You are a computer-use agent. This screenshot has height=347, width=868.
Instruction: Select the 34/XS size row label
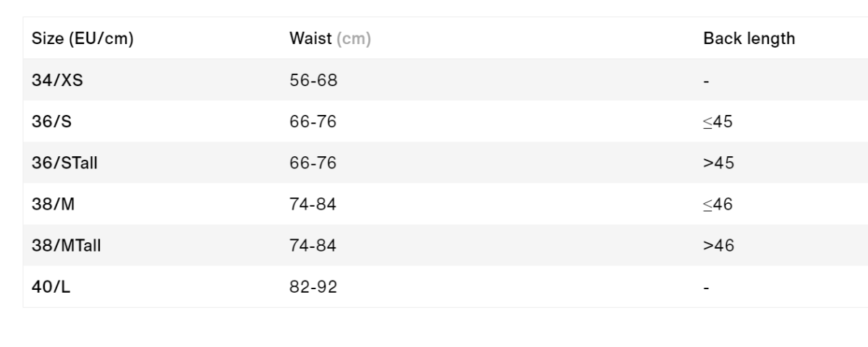(x=57, y=80)
